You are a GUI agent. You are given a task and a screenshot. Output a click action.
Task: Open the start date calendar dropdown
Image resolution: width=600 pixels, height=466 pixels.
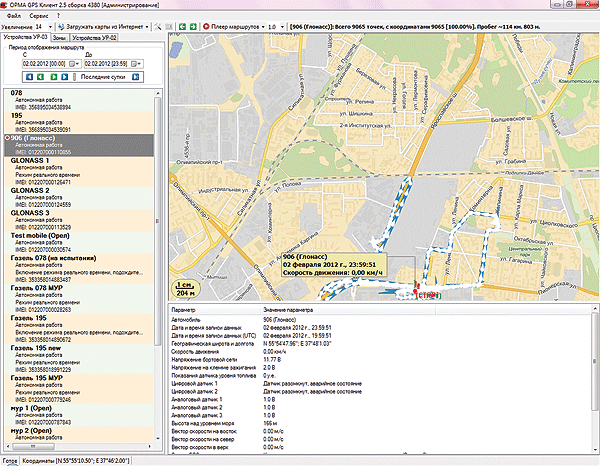click(x=74, y=63)
